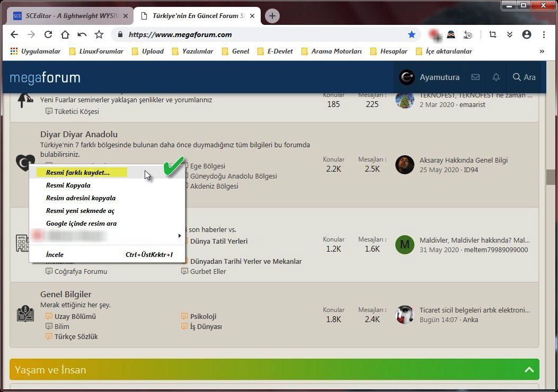Go back with the browser back arrow
The image size is (558, 392).
point(14,34)
